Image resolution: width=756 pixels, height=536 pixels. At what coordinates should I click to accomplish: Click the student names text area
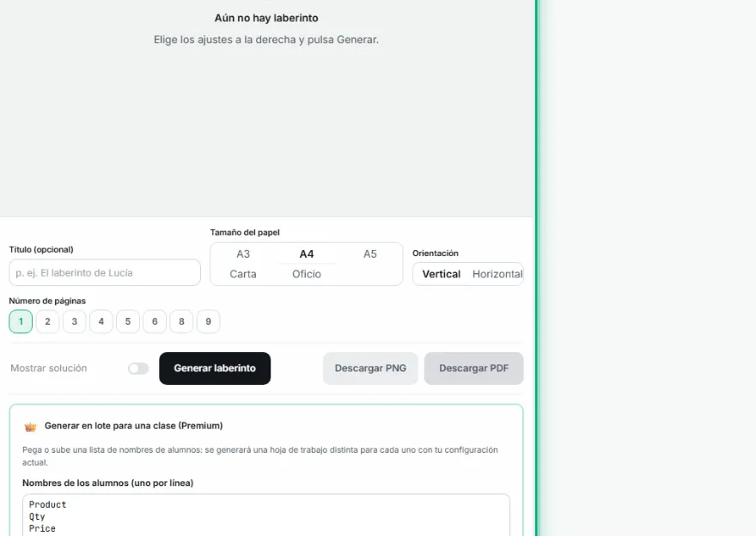266,515
